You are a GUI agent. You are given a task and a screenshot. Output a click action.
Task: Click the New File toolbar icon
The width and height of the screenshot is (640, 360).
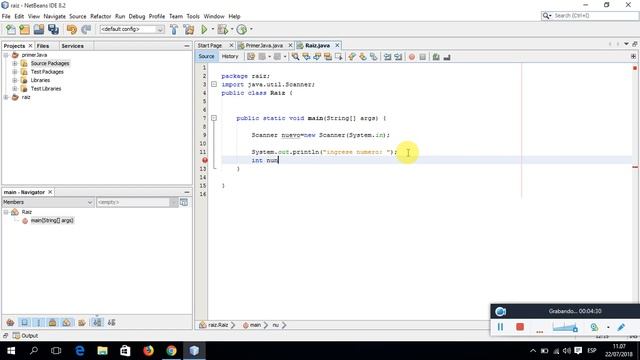pos(11,29)
